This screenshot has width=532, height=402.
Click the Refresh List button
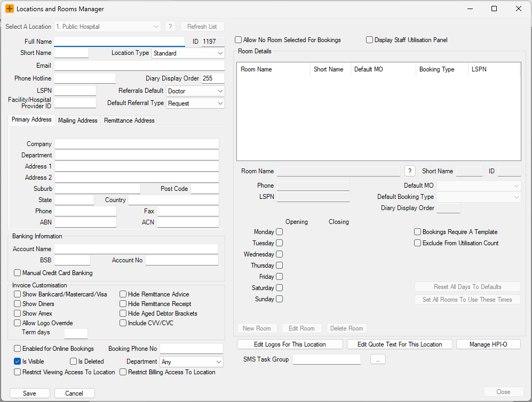click(202, 27)
